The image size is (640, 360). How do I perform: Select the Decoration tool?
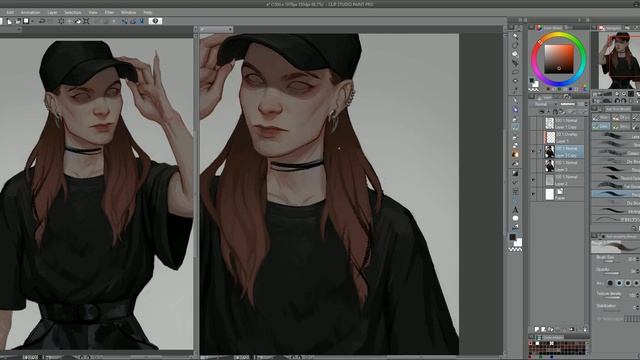tap(516, 136)
